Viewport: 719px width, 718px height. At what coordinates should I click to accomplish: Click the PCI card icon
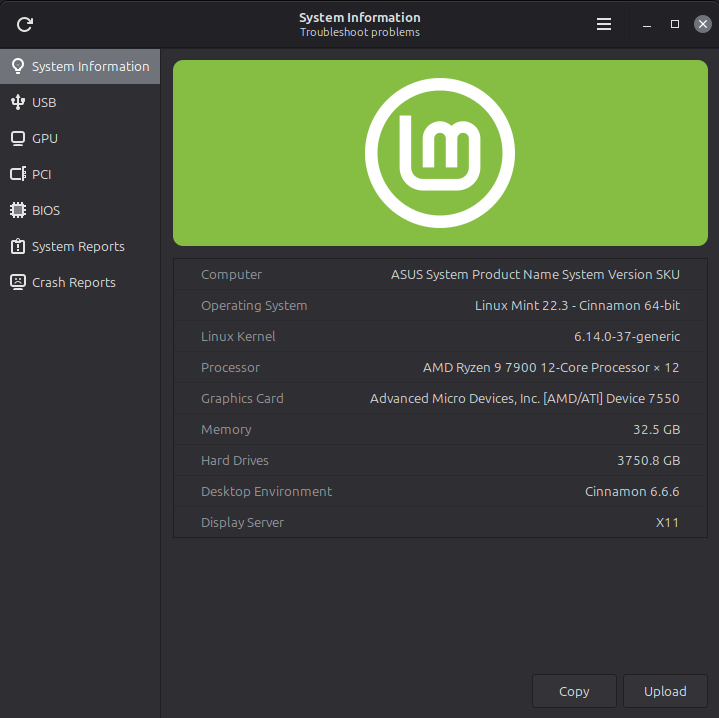(x=18, y=174)
